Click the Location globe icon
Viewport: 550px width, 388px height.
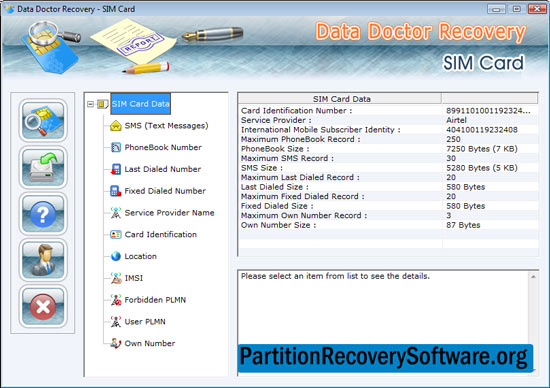(116, 256)
